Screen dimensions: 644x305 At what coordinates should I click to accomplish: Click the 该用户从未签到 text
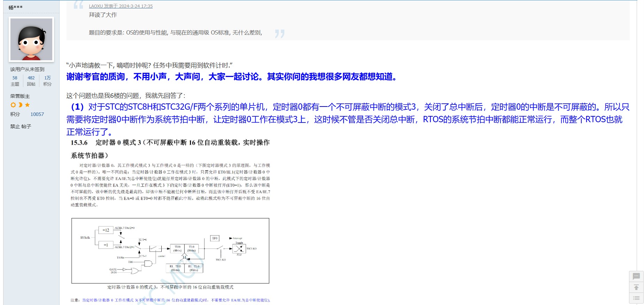27,69
